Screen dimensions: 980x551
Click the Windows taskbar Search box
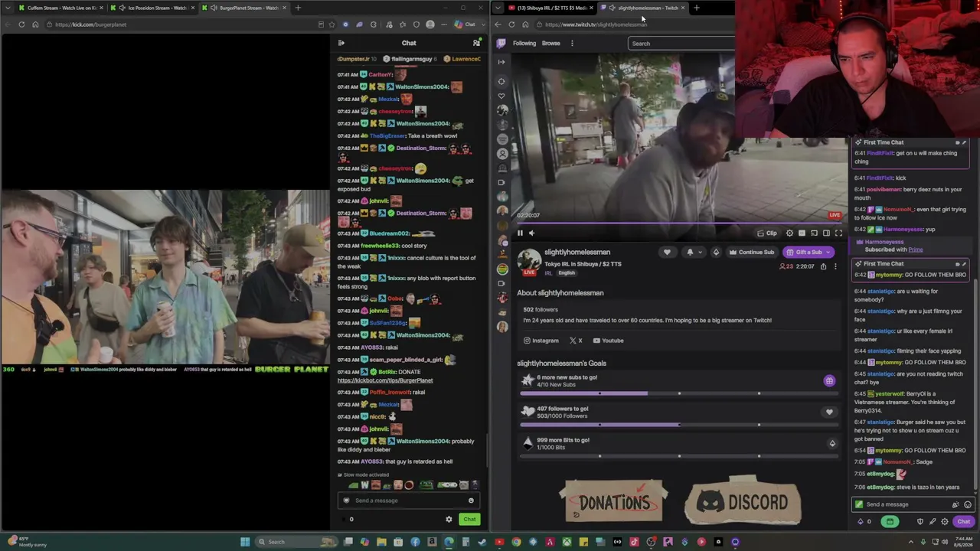[x=296, y=542]
